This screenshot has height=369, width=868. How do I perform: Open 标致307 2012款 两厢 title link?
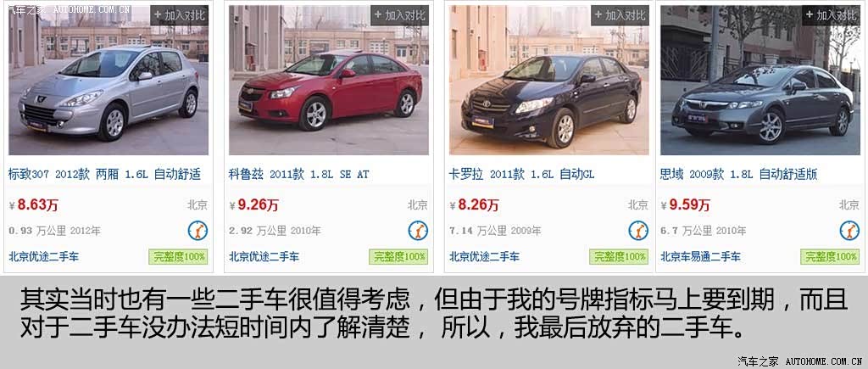point(104,175)
